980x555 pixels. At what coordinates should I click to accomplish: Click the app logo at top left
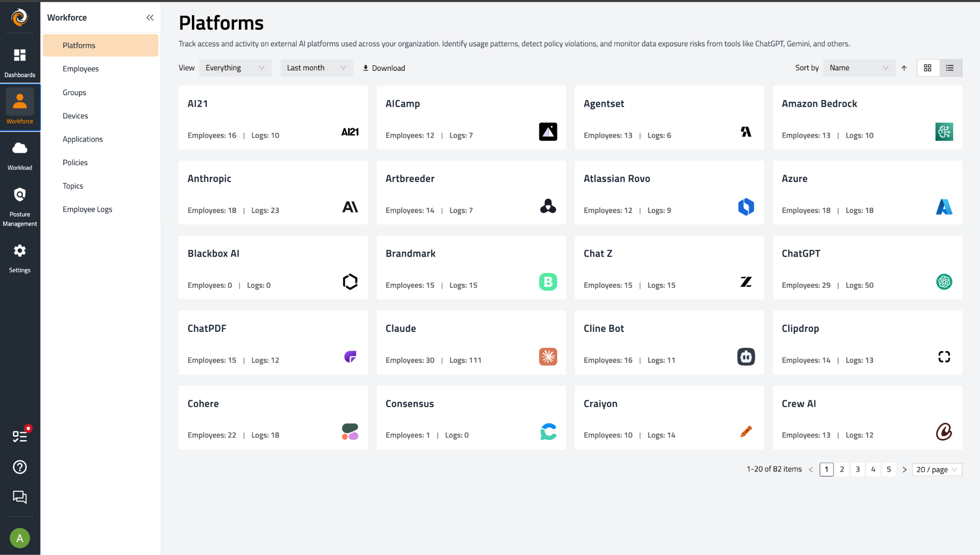(20, 17)
